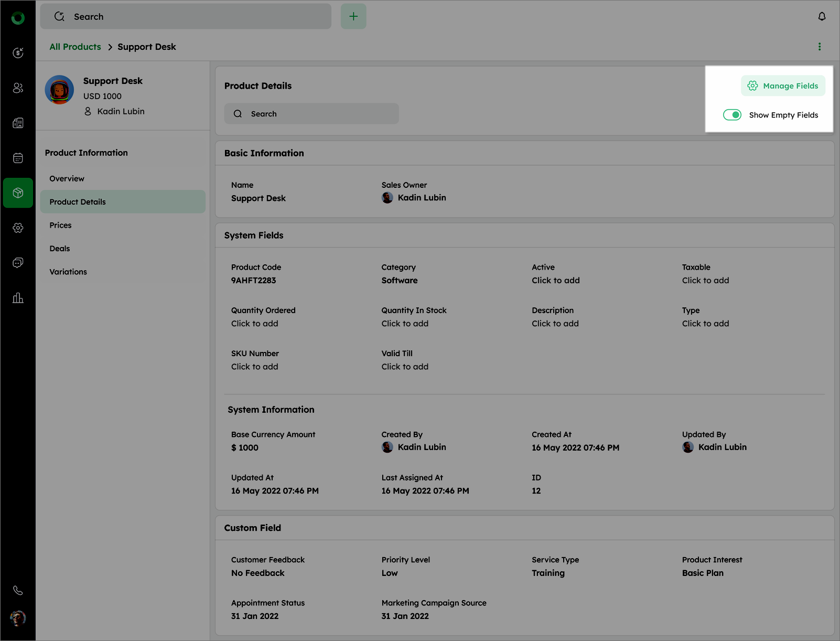Open the companies building sidebar icon

[18, 123]
